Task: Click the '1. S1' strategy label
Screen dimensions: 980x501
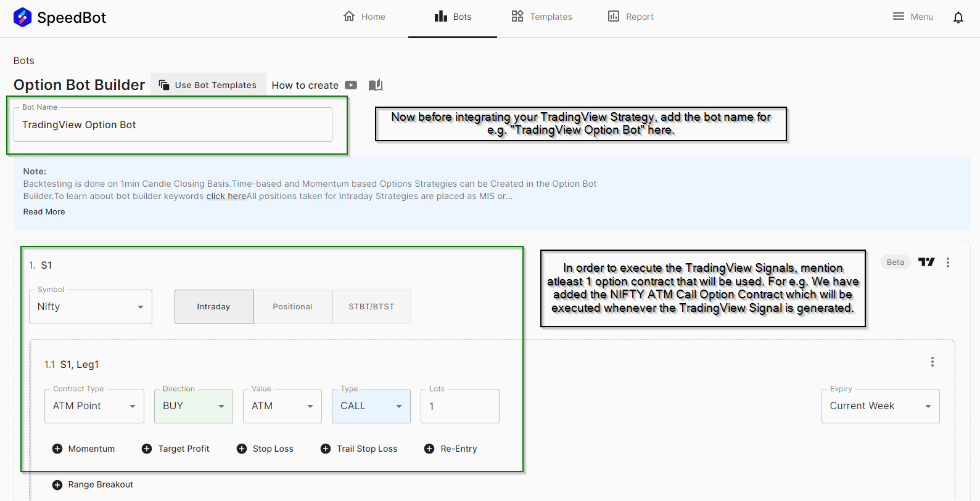Action: 41,265
